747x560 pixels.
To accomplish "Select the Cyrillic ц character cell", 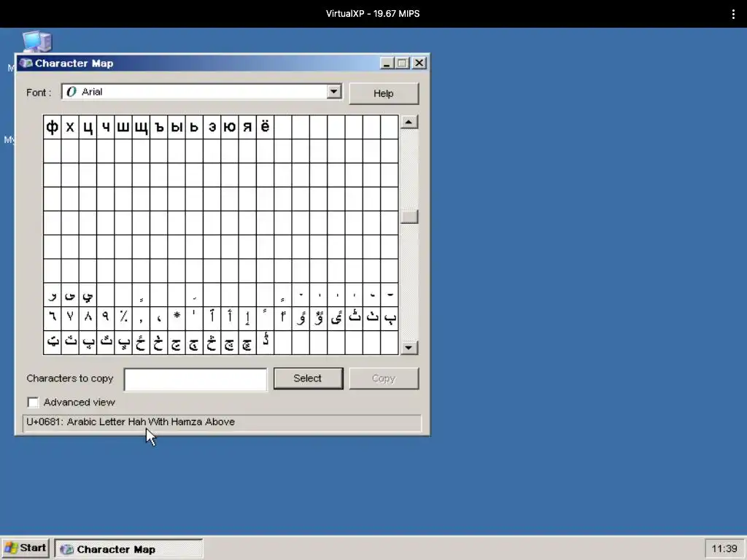I will 88,127.
